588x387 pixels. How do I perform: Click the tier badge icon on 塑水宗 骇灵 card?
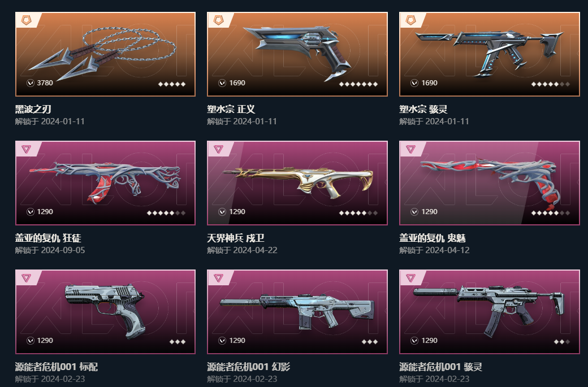tap(410, 20)
